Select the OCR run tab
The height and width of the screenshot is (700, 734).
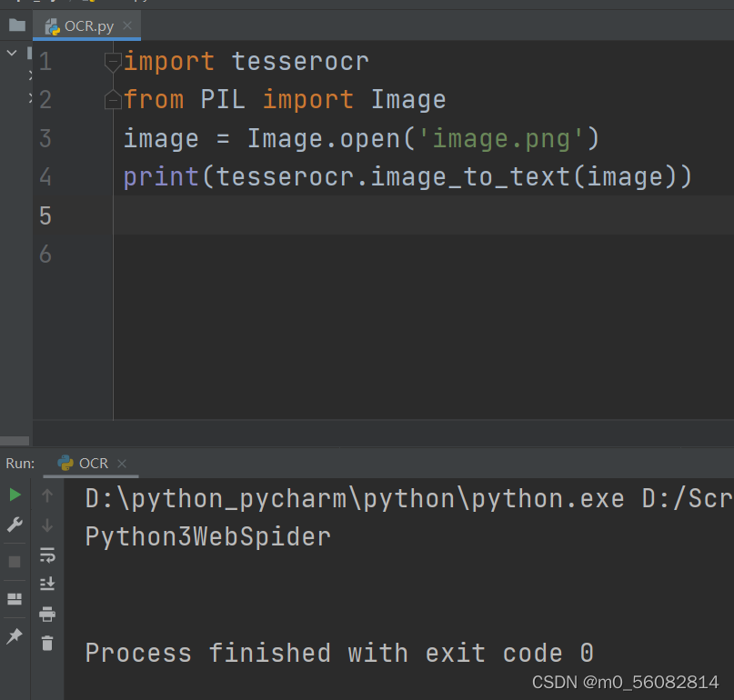tap(83, 464)
